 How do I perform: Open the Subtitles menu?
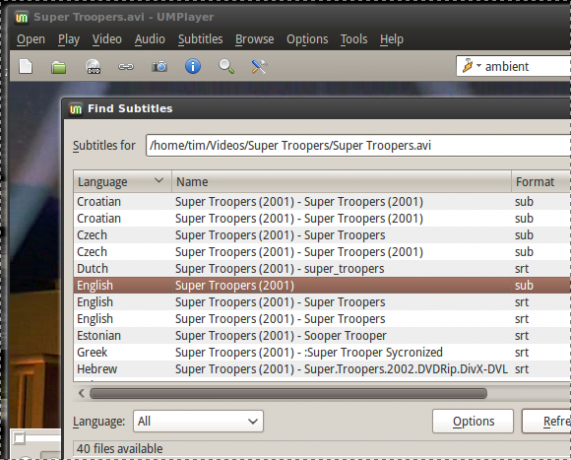200,39
